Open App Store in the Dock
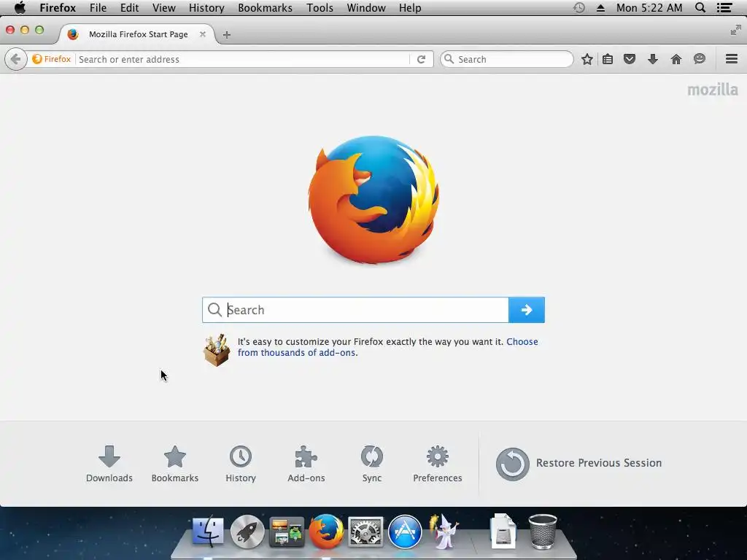 coord(405,531)
